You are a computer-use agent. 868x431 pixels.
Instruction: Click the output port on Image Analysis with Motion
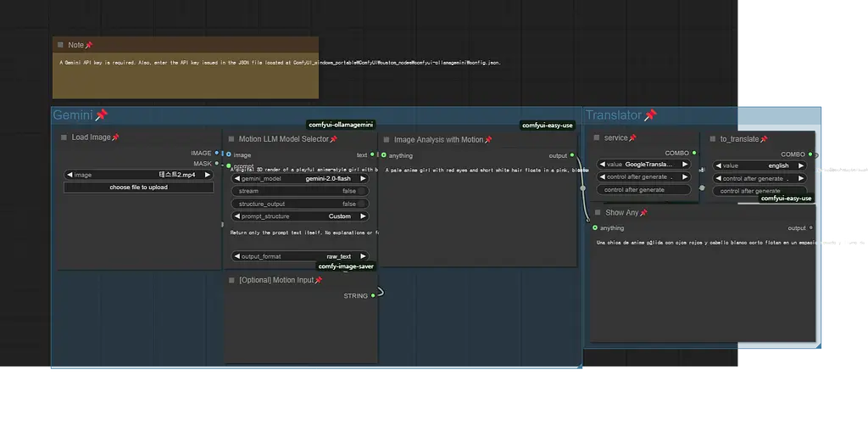572,155
